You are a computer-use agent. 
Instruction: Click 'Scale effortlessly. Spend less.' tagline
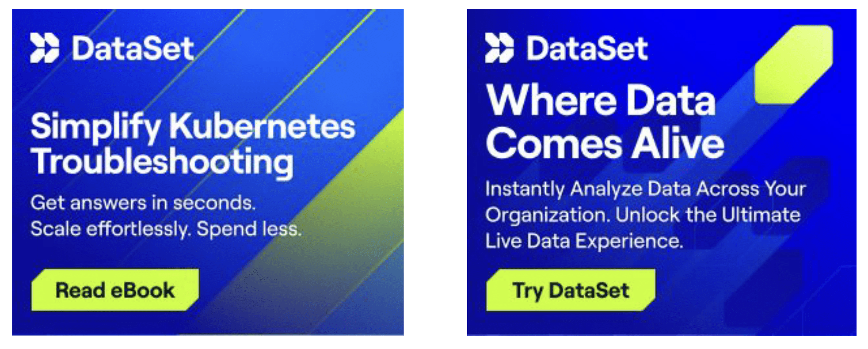click(166, 229)
